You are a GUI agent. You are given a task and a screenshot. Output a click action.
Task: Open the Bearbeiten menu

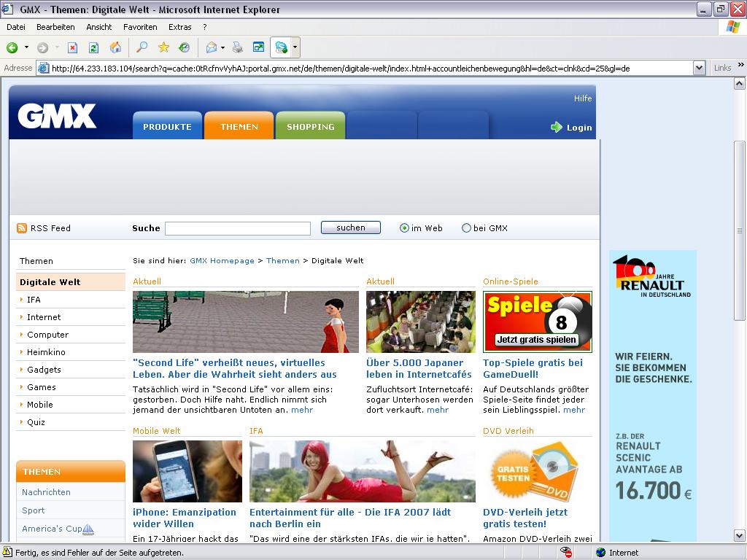pyautogui.click(x=55, y=27)
